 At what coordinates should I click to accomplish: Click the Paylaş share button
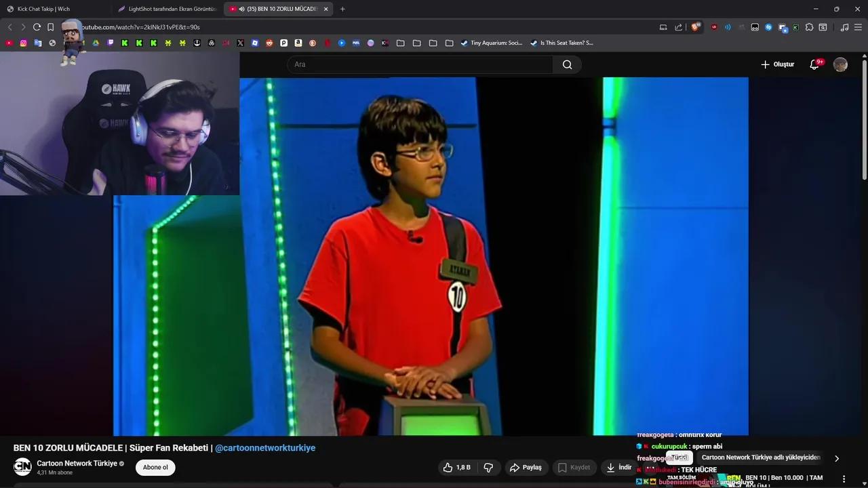coord(526,467)
